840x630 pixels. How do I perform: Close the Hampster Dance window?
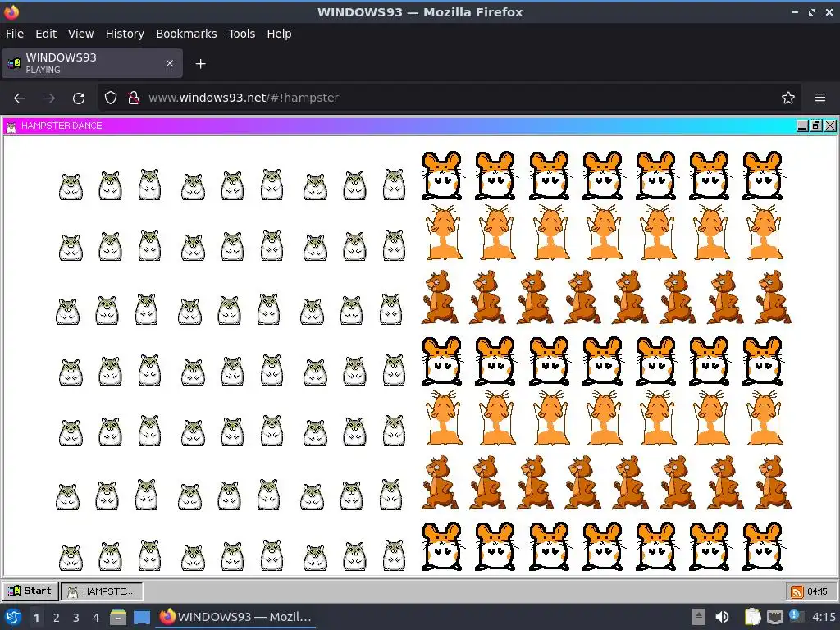830,126
